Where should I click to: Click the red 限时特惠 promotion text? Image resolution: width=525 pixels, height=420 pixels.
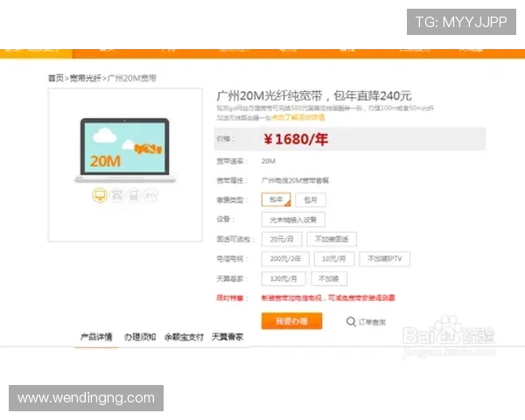pos(328,297)
